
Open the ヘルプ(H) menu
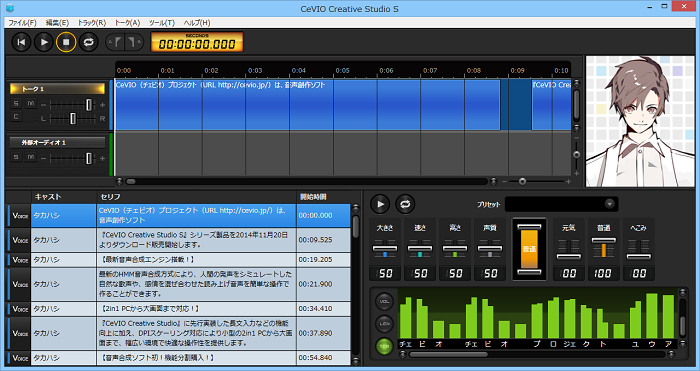click(197, 22)
